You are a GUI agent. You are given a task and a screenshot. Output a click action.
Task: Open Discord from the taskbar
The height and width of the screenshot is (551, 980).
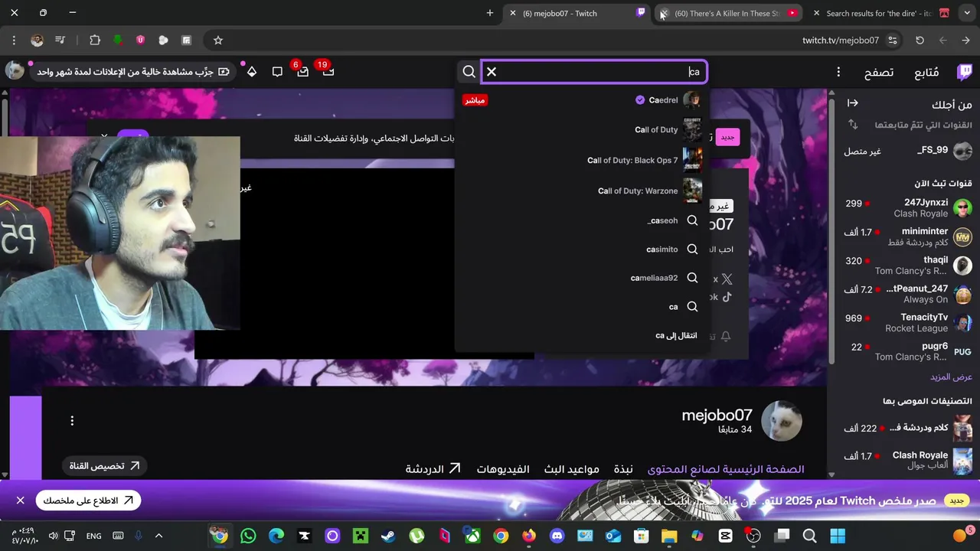(x=557, y=536)
